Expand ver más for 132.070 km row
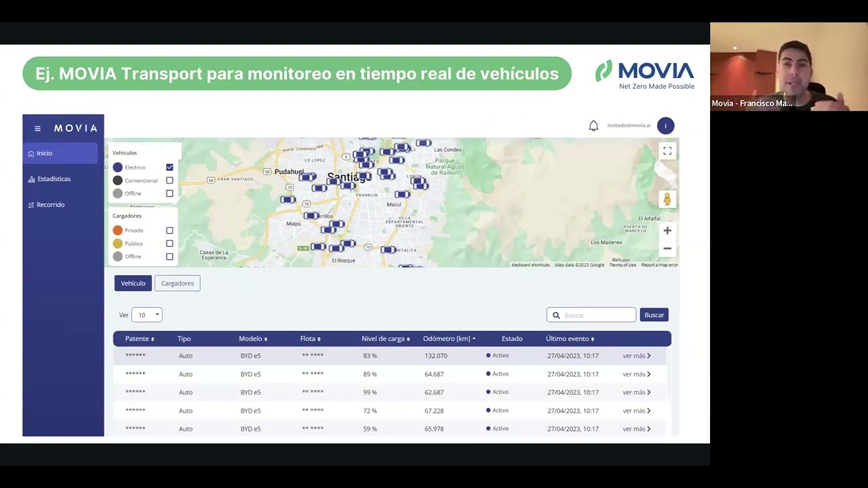Screen dimensions: 868x488 pos(637,356)
